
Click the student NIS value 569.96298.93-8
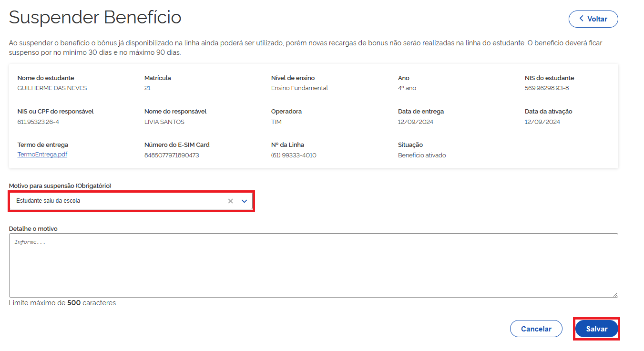[546, 88]
